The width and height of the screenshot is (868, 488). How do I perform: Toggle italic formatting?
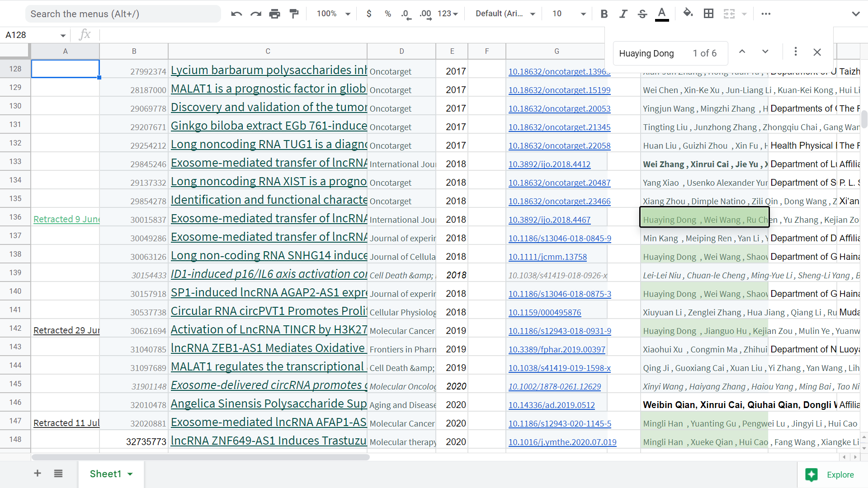click(623, 14)
